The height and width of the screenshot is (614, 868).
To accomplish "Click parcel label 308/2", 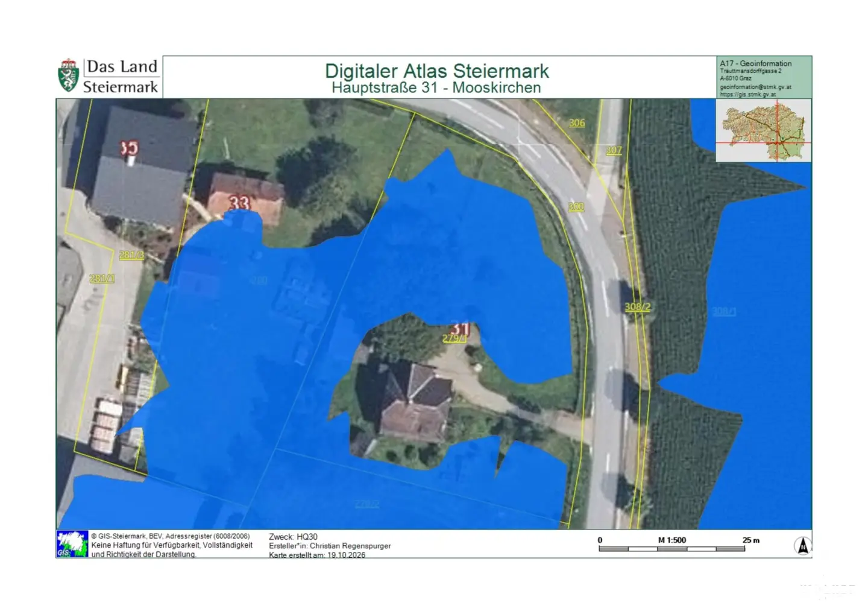I will point(638,307).
